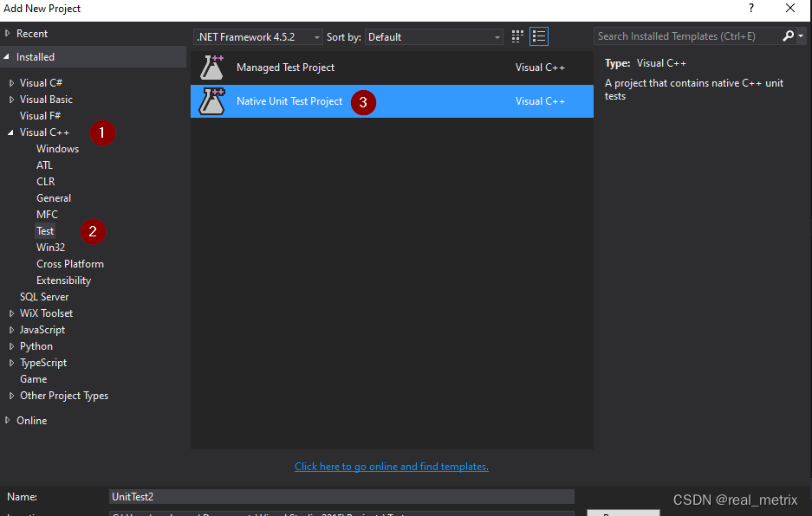This screenshot has width=812, height=516.
Task: Select the Test category
Action: [45, 231]
